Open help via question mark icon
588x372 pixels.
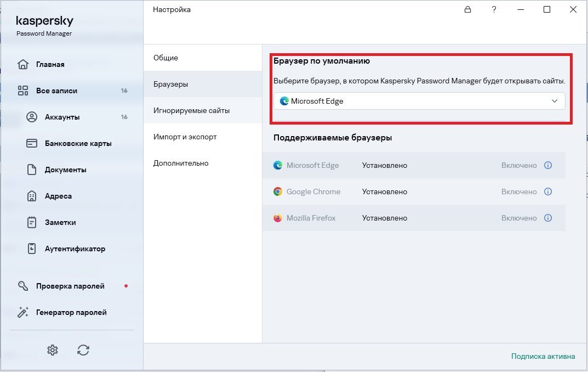[494, 9]
